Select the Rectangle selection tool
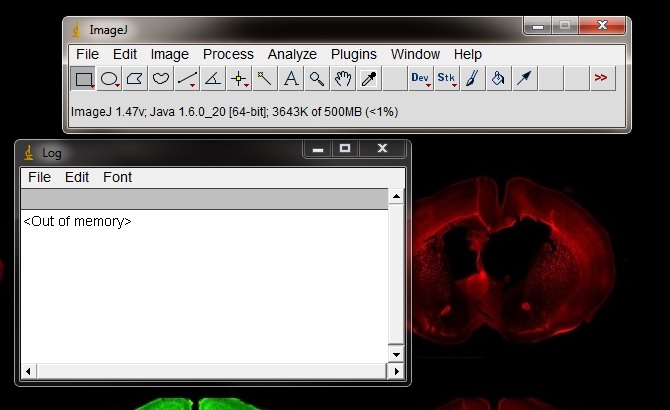The height and width of the screenshot is (410, 670). (85, 79)
